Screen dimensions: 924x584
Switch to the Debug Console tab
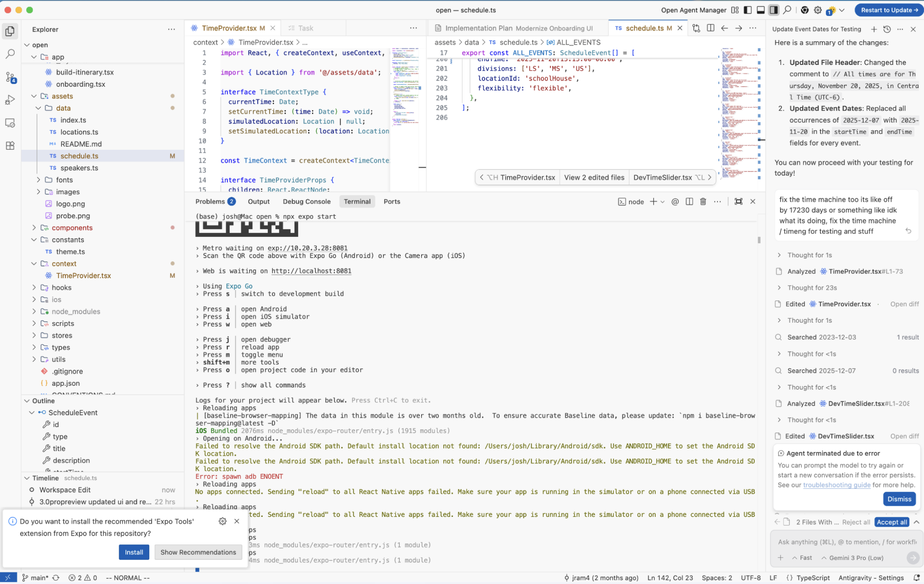coord(307,201)
